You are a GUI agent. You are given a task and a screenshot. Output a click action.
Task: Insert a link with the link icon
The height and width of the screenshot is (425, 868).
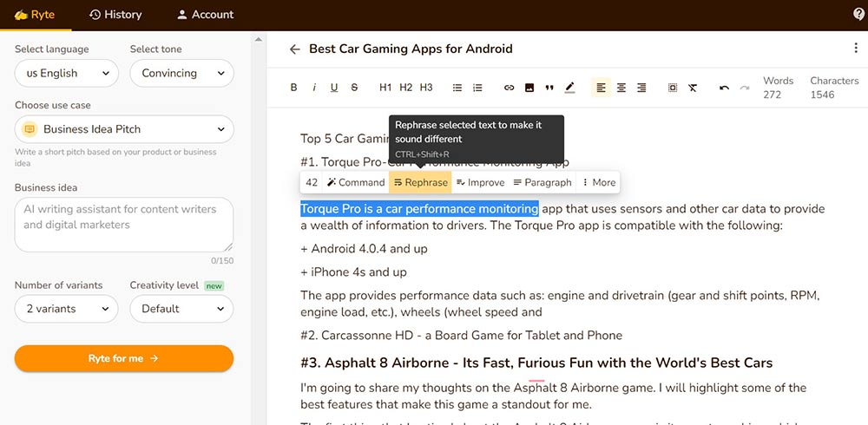click(x=510, y=88)
